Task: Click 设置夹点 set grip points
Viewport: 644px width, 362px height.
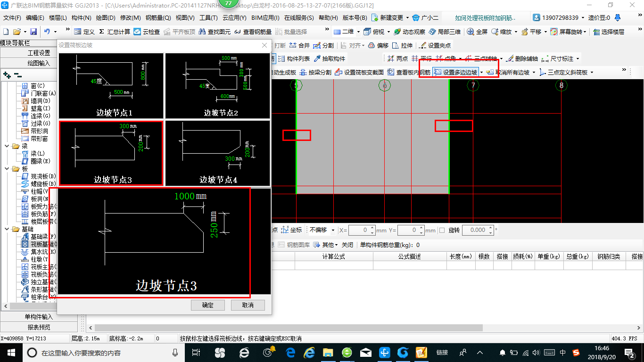Action: coord(435,45)
